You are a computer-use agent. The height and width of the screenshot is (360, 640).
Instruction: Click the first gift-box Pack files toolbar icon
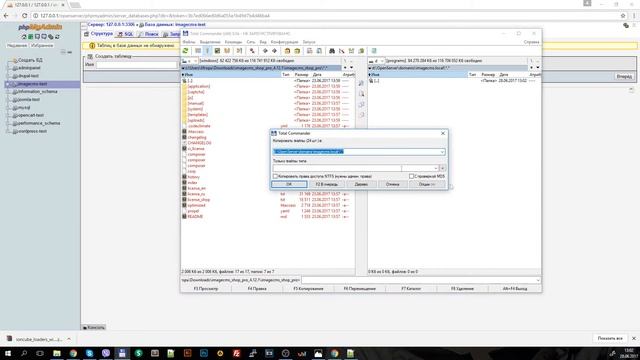click(287, 51)
